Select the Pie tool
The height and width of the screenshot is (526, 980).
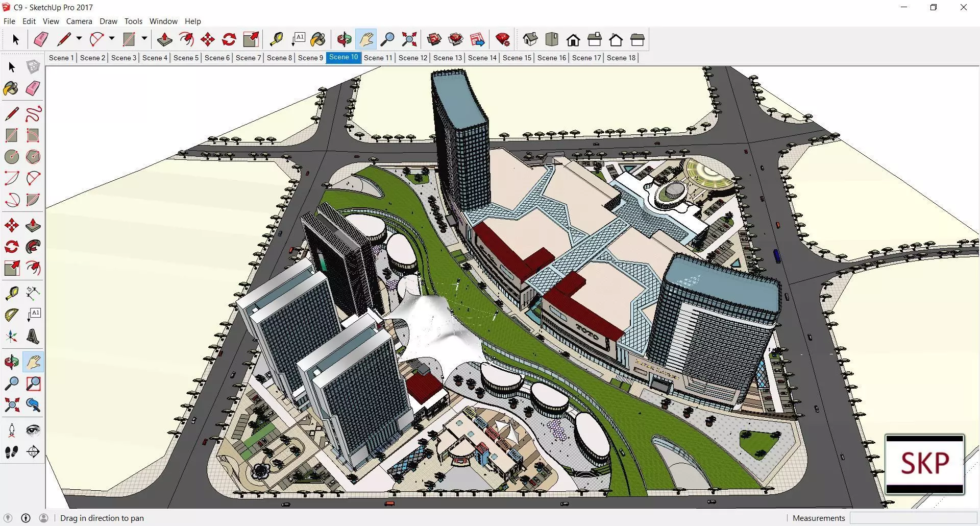point(33,200)
